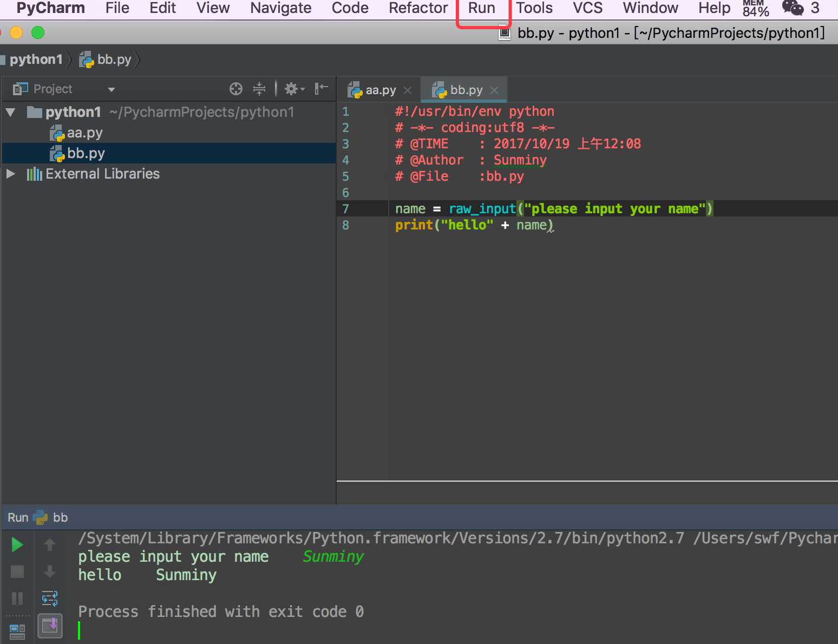Select the python1 folder row
The image size is (838, 644).
point(169,112)
